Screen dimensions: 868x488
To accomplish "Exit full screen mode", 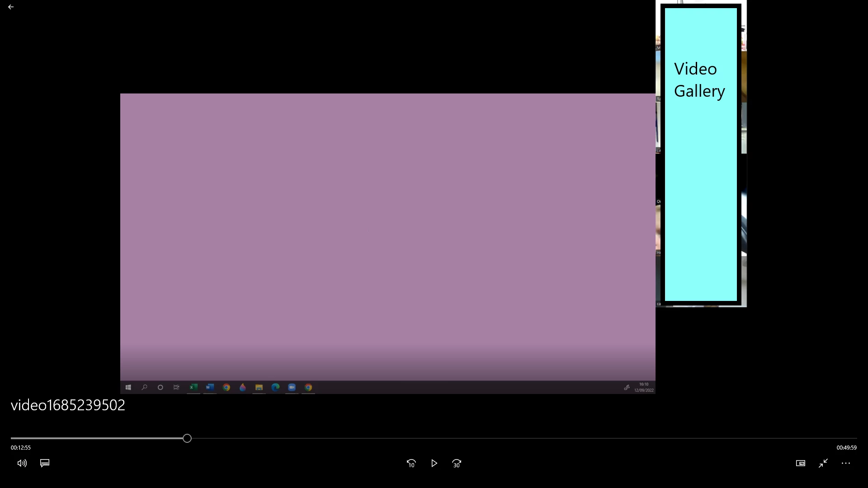I will pyautogui.click(x=823, y=463).
